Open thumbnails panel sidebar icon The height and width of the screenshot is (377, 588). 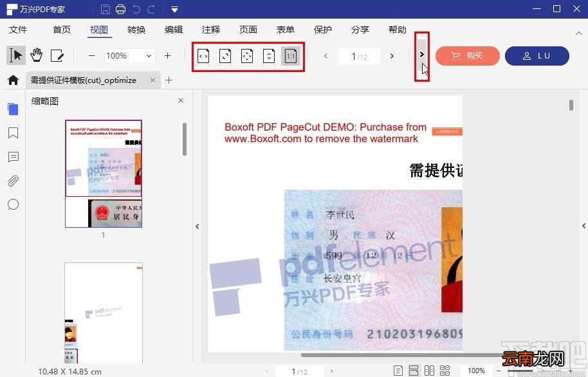(x=13, y=109)
